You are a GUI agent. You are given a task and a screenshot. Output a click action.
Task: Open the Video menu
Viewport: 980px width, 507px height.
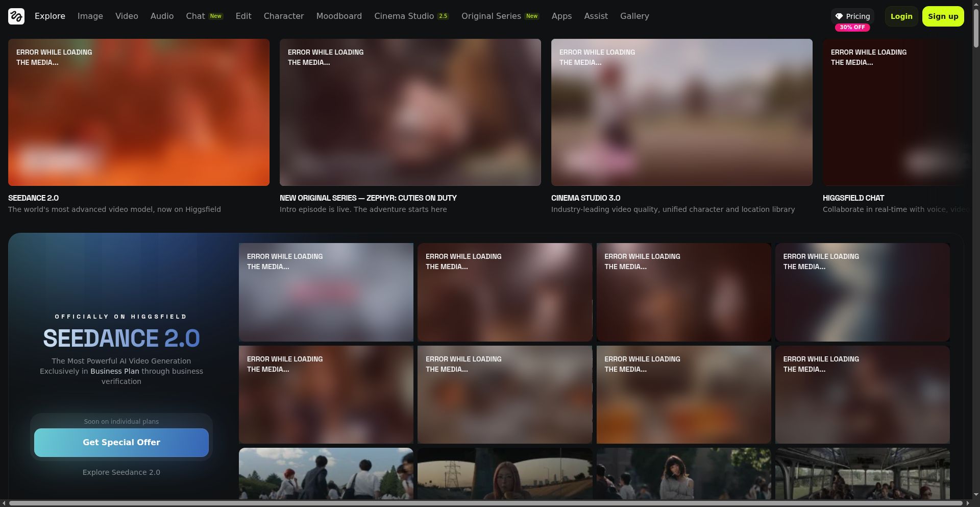point(127,16)
